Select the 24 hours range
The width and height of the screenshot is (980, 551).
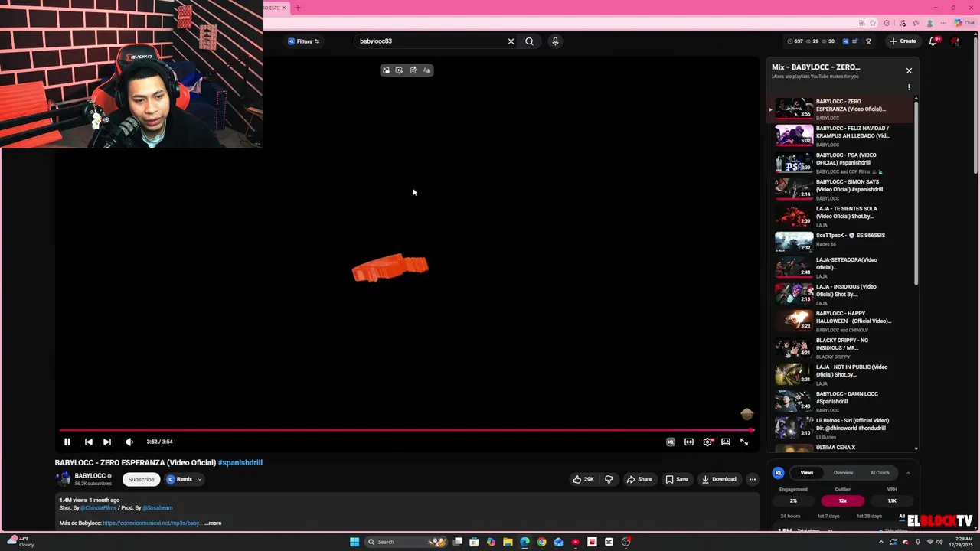[790, 516]
